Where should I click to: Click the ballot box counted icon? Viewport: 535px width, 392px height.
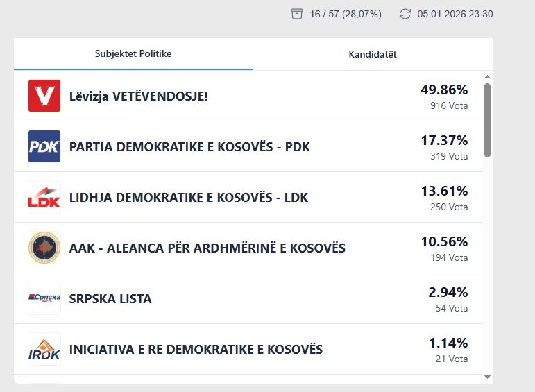click(297, 14)
